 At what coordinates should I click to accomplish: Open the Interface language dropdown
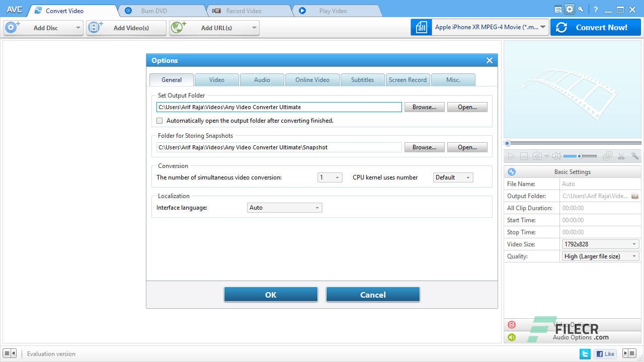coord(284,208)
